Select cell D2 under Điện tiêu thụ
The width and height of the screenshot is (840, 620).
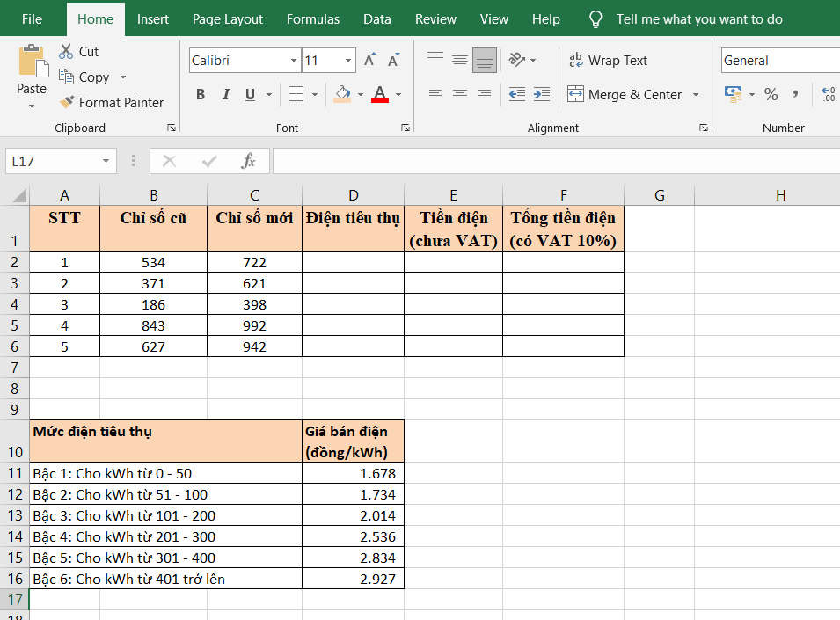tap(353, 262)
